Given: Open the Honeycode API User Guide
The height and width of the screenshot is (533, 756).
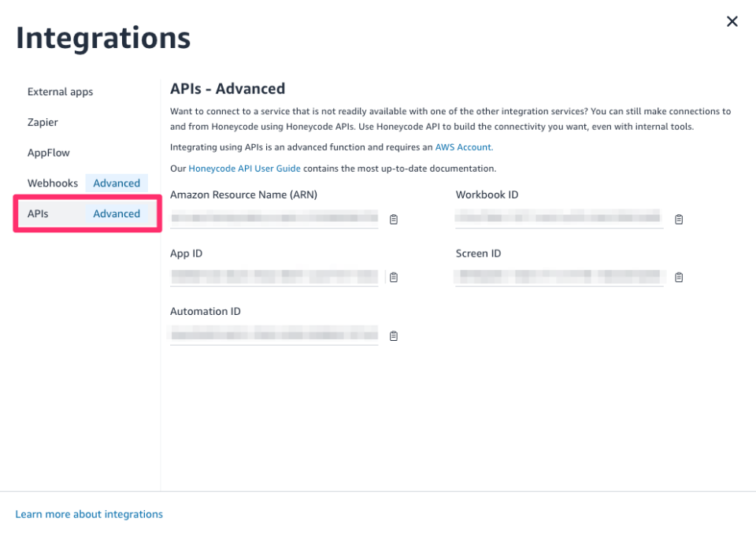Looking at the screenshot, I should [244, 168].
